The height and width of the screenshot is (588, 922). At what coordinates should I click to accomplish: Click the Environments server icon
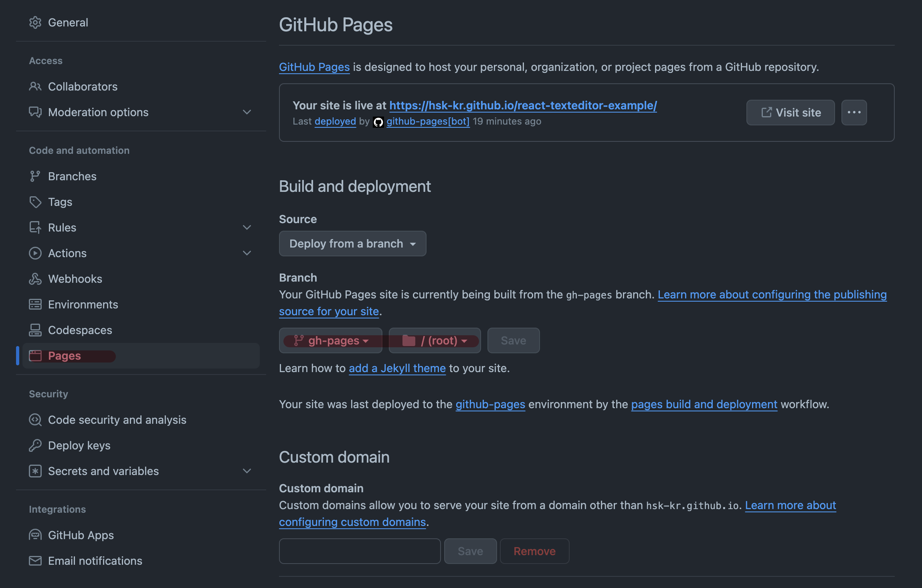tap(35, 304)
